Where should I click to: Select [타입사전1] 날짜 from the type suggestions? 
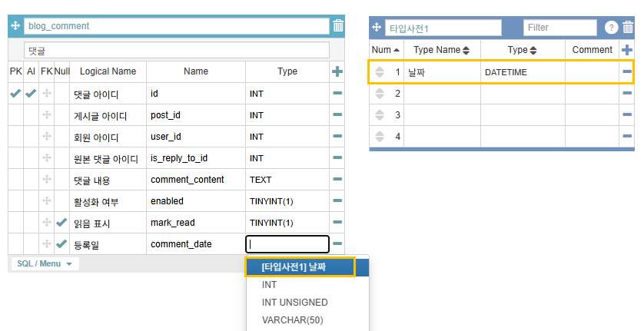click(300, 266)
